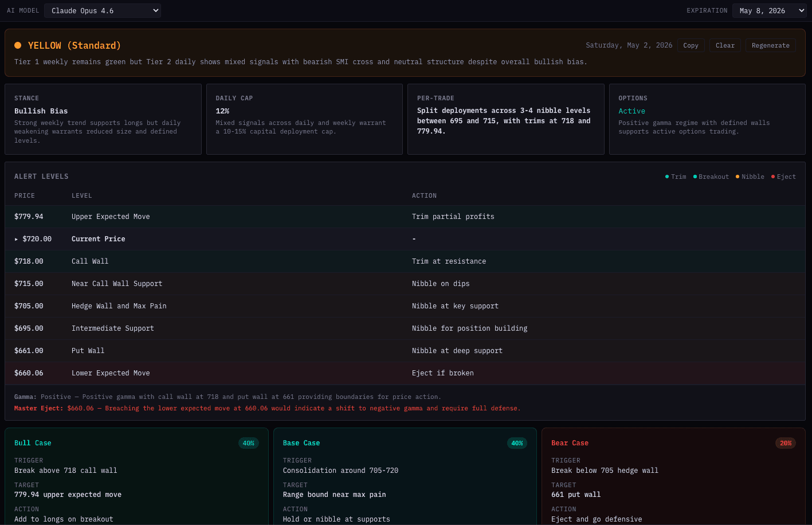Click the $660.06 price cell
Image resolution: width=812 pixels, height=525 pixels.
pyautogui.click(x=29, y=373)
